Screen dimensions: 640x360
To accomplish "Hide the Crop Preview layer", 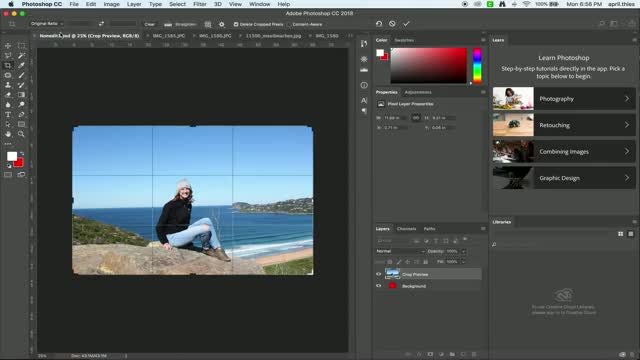I will pyautogui.click(x=378, y=274).
